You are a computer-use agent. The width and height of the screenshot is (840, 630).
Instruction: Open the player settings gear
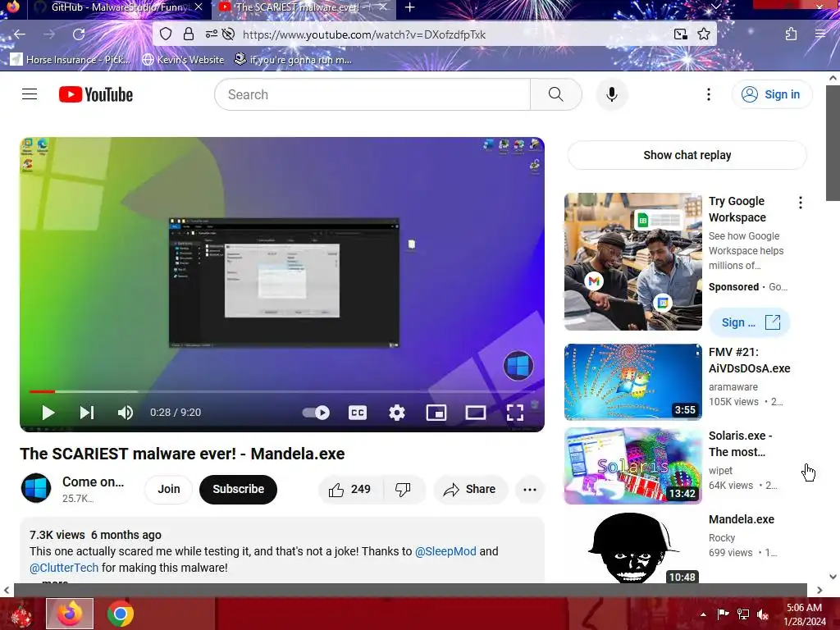[397, 413]
